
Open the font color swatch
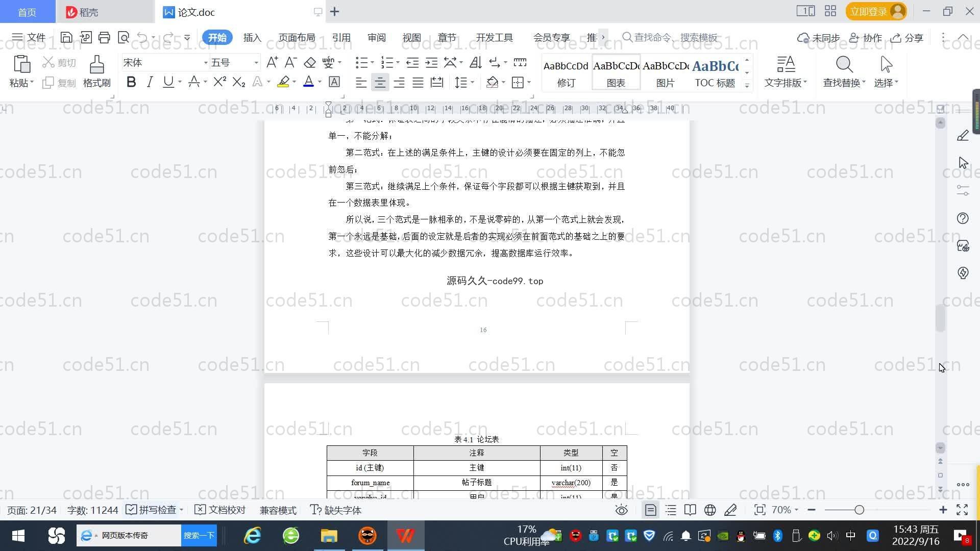[308, 82]
